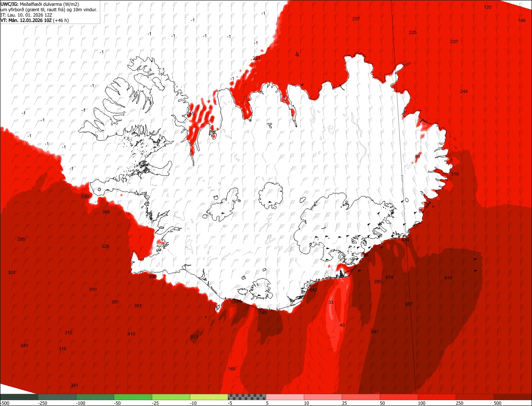Pick the pink legend swatch between 10 and 25

pos(323,397)
